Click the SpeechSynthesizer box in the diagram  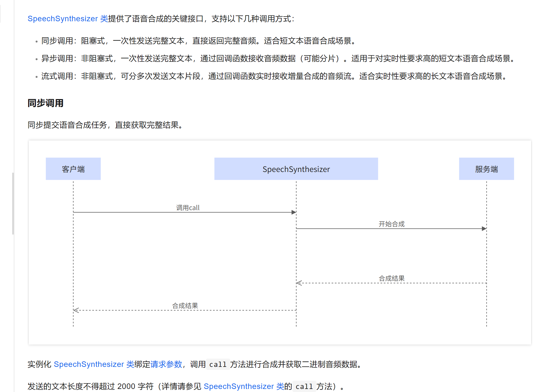pyautogui.click(x=296, y=169)
